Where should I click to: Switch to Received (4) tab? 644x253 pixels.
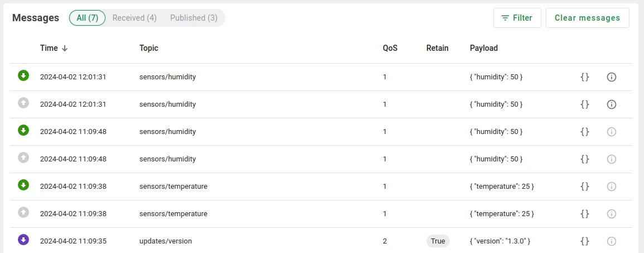click(x=134, y=18)
